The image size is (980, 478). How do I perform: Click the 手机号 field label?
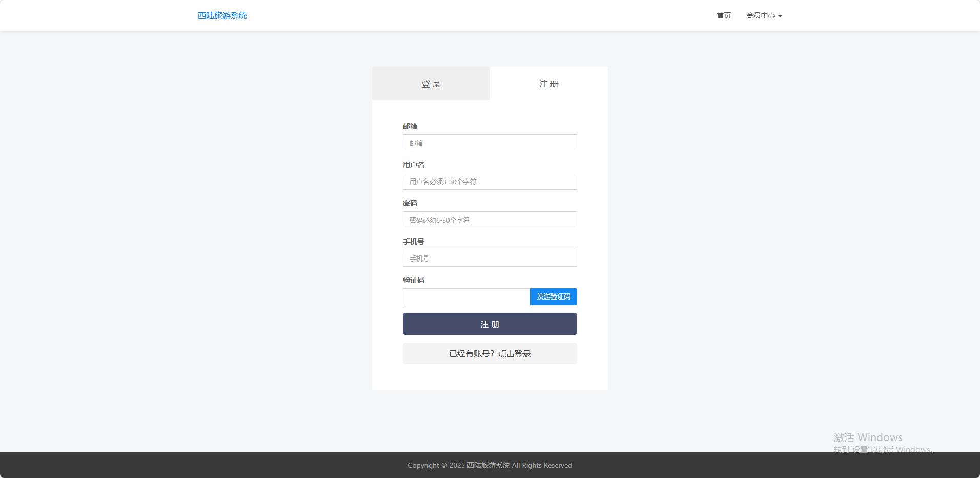pyautogui.click(x=413, y=242)
